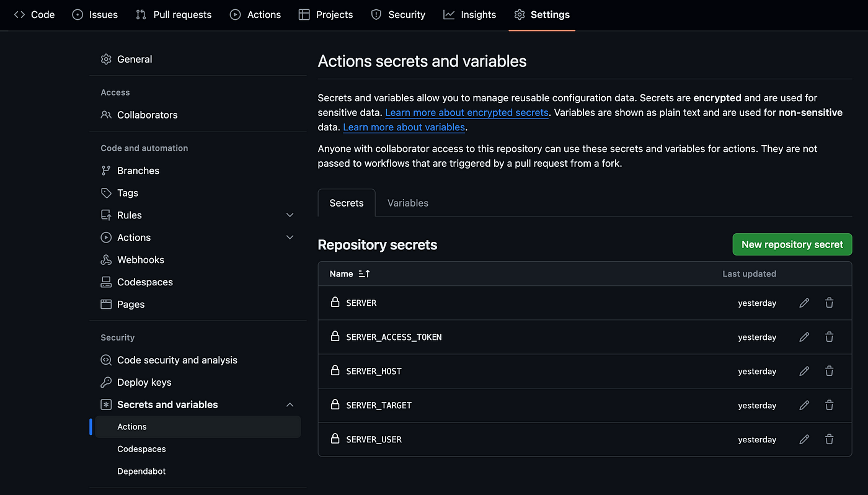Click New repository secret button
The height and width of the screenshot is (495, 868).
pos(792,244)
